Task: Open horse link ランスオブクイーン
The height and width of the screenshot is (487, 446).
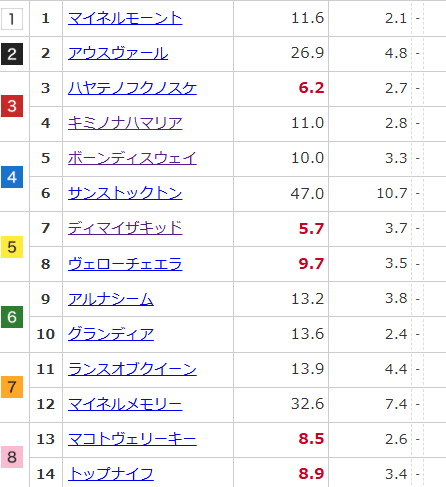Action: coord(132,369)
